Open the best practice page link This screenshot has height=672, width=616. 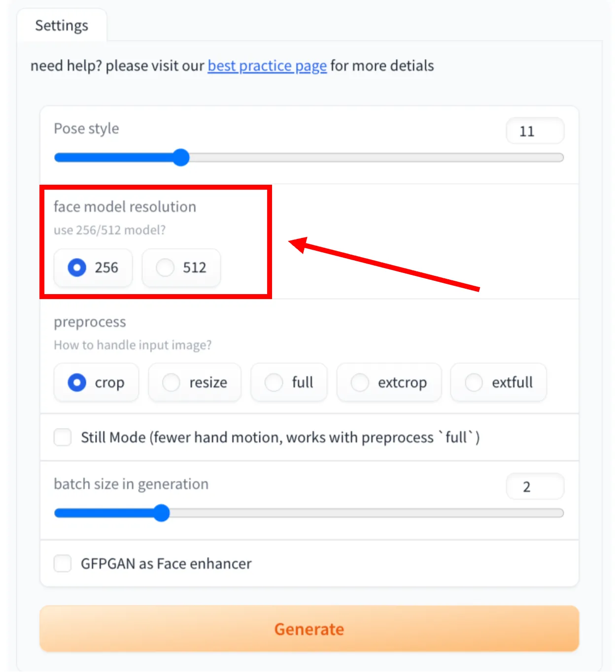(x=267, y=66)
